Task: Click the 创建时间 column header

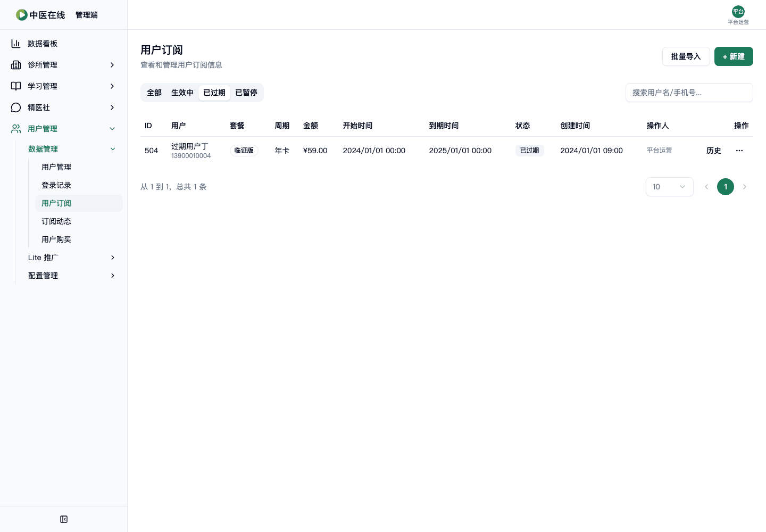Action: point(576,126)
